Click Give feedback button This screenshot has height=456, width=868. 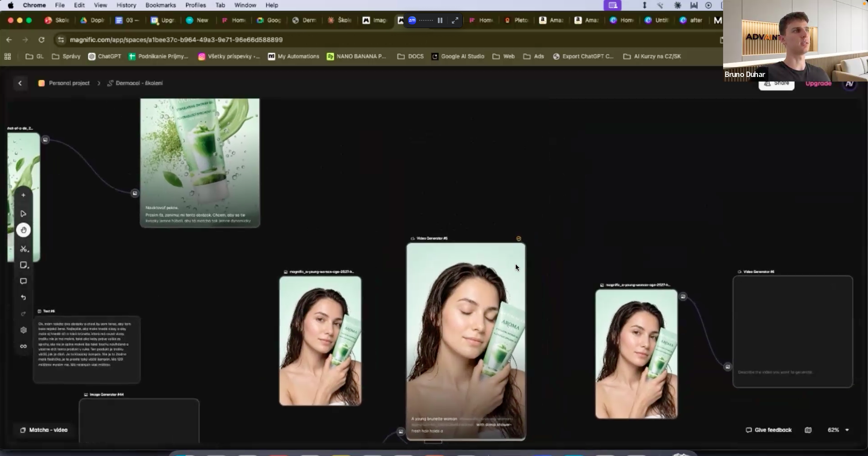pos(768,430)
